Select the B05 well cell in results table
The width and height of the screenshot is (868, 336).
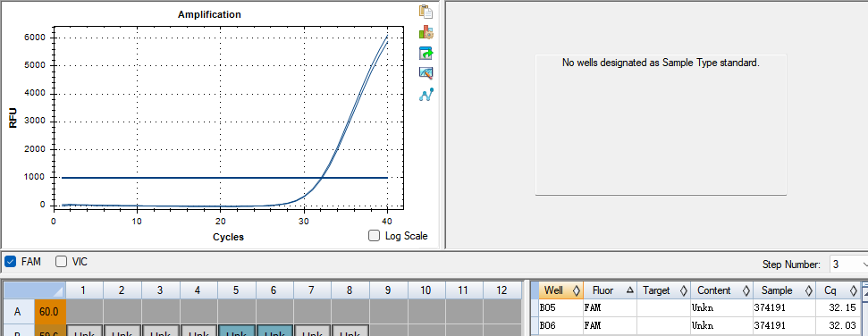click(x=560, y=307)
